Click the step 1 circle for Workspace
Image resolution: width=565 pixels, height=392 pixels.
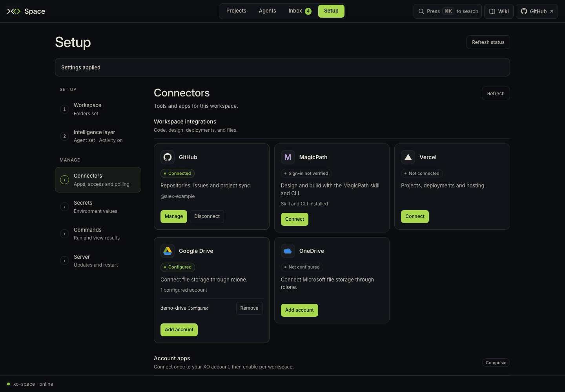point(64,109)
